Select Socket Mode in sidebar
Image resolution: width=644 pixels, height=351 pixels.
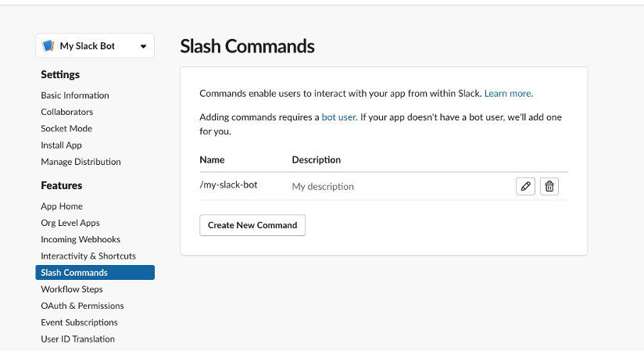coord(66,129)
